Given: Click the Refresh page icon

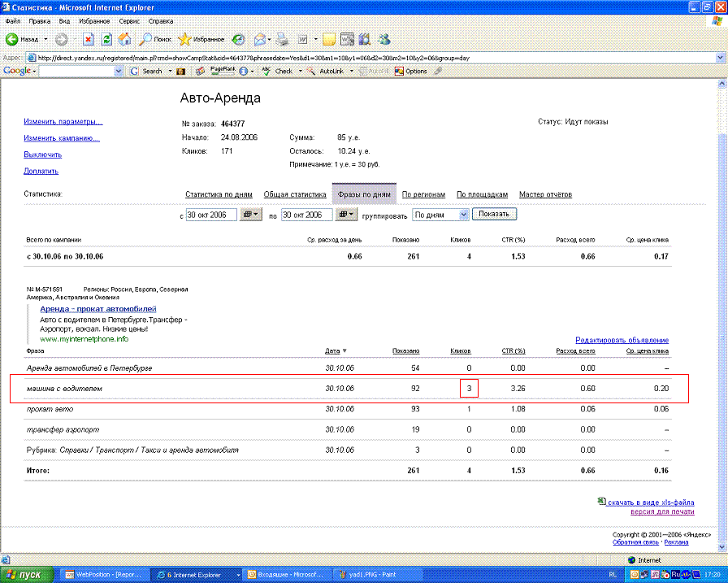Looking at the screenshot, I should pyautogui.click(x=106, y=38).
